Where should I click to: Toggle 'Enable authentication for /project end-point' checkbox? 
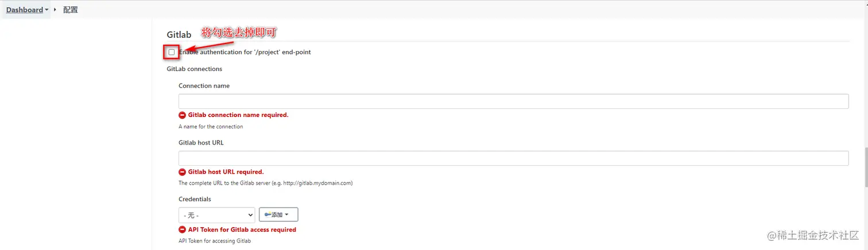(172, 52)
